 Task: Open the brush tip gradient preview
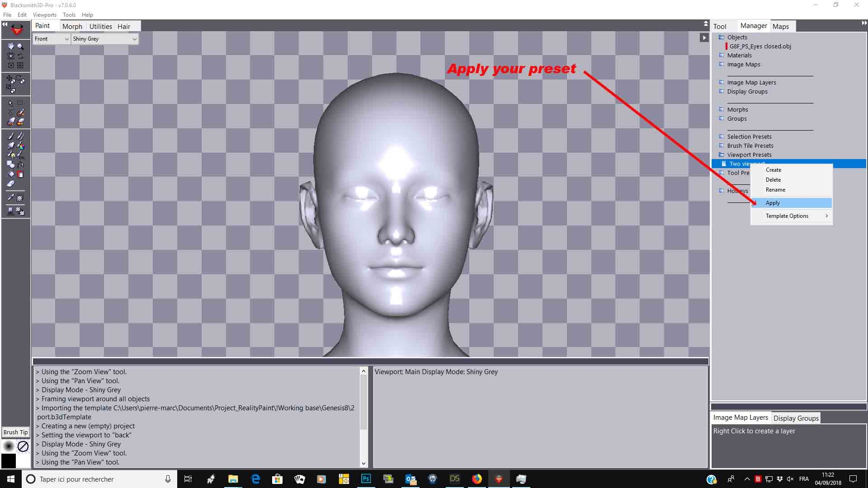pos(9,446)
